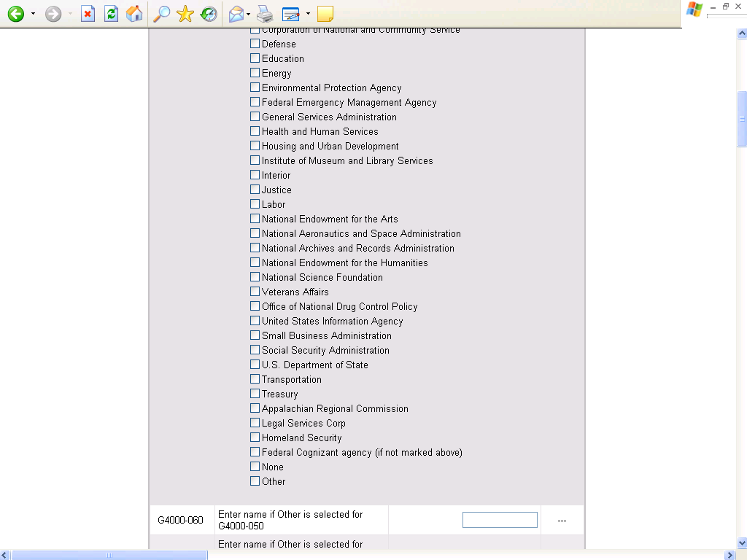
Task: Check Appalachian Regional Commission checkbox
Action: (255, 408)
